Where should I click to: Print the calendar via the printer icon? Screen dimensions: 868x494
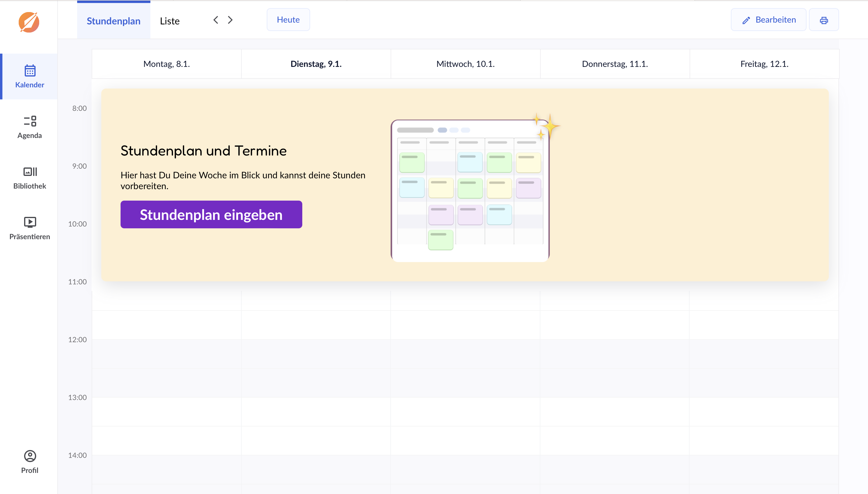(x=824, y=19)
